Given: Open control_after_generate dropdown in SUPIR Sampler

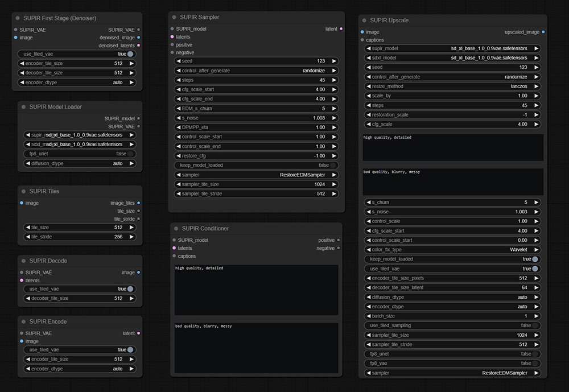Looking at the screenshot, I should [256, 71].
